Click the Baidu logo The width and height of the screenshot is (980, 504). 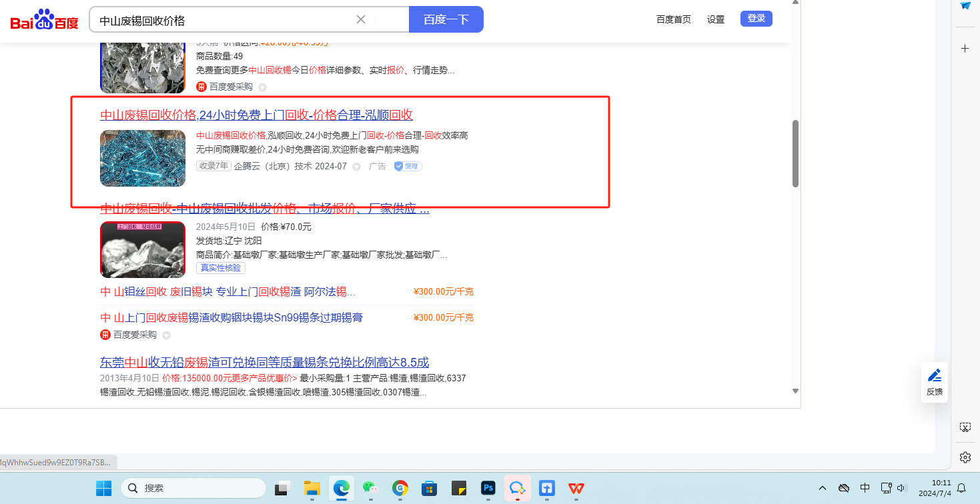point(44,20)
